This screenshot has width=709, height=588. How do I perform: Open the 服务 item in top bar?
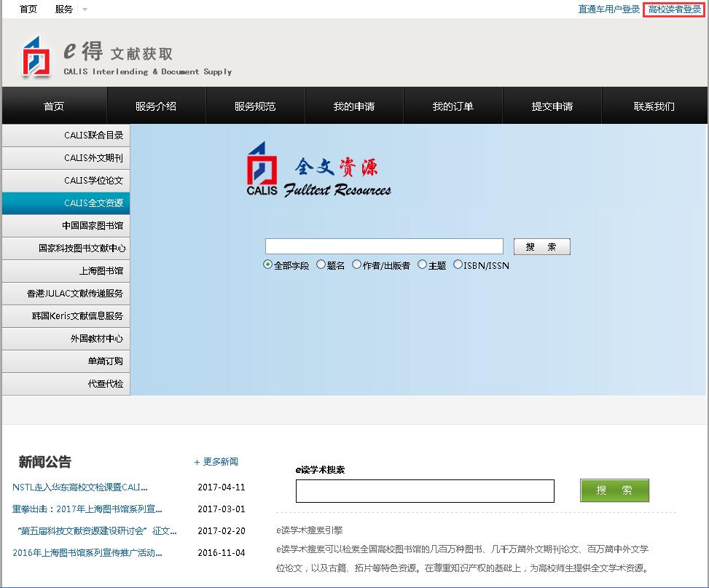pyautogui.click(x=63, y=9)
